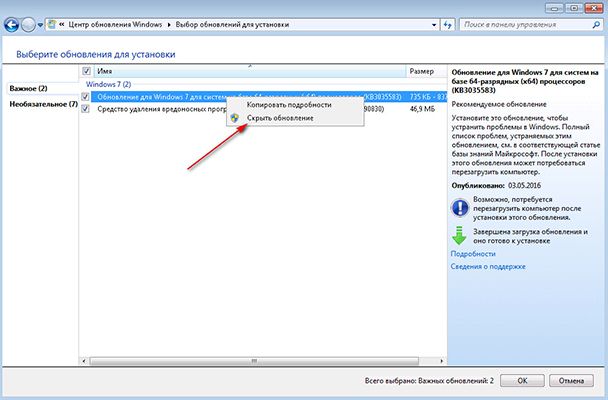The height and width of the screenshot is (400, 608).
Task: Click the shield icon beside Скрыть обновление
Action: tap(235, 118)
